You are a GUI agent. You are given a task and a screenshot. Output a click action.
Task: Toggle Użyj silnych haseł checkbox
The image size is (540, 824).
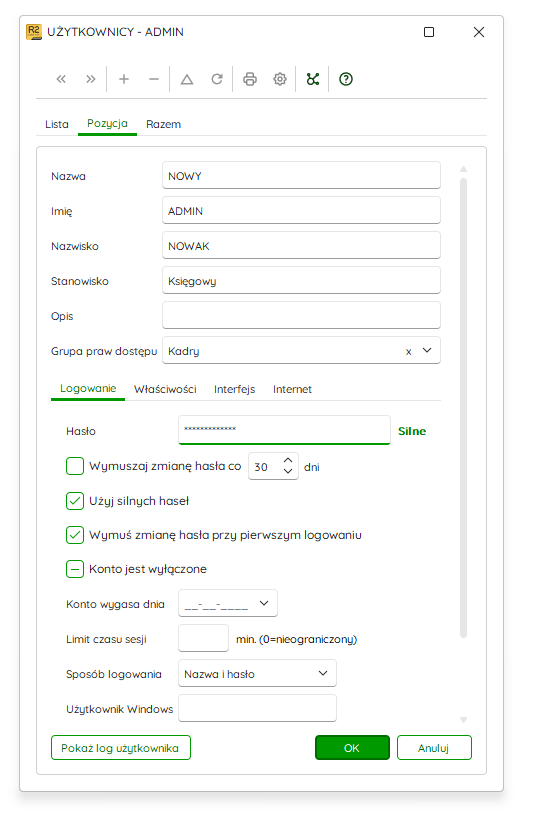pos(75,501)
